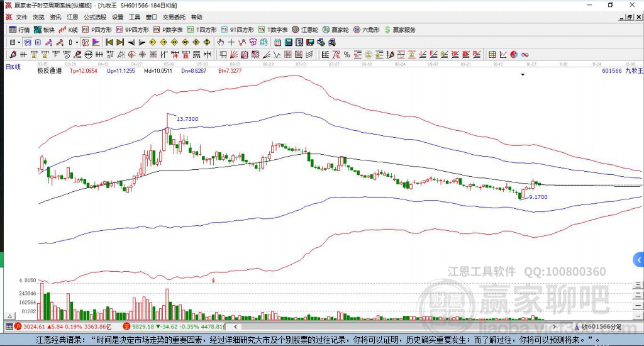Open the 设置 menu

coord(118,17)
